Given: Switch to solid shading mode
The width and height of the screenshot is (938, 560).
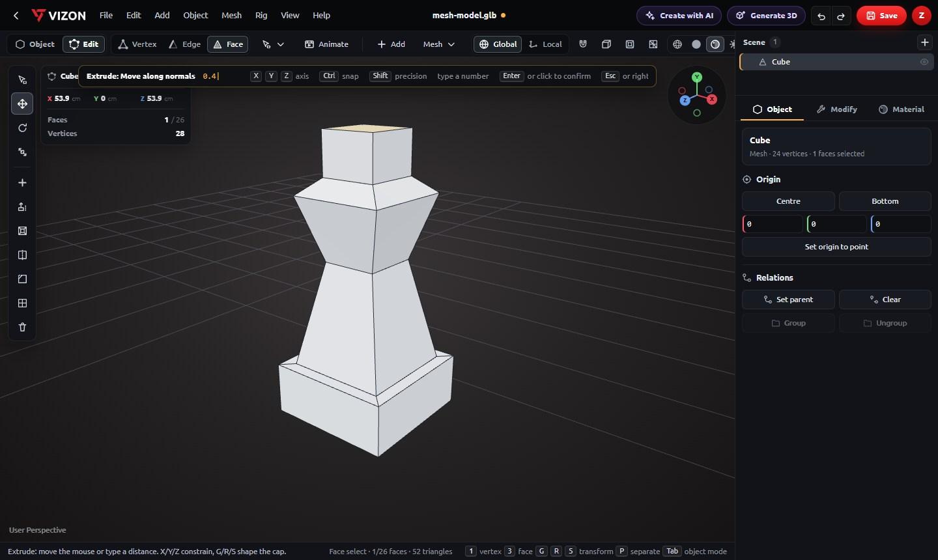Looking at the screenshot, I should tap(696, 44).
